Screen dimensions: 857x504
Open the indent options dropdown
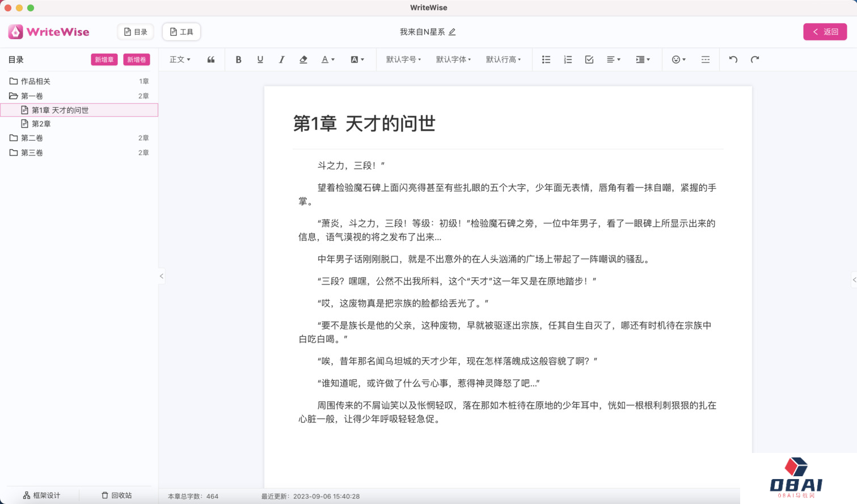coord(643,60)
